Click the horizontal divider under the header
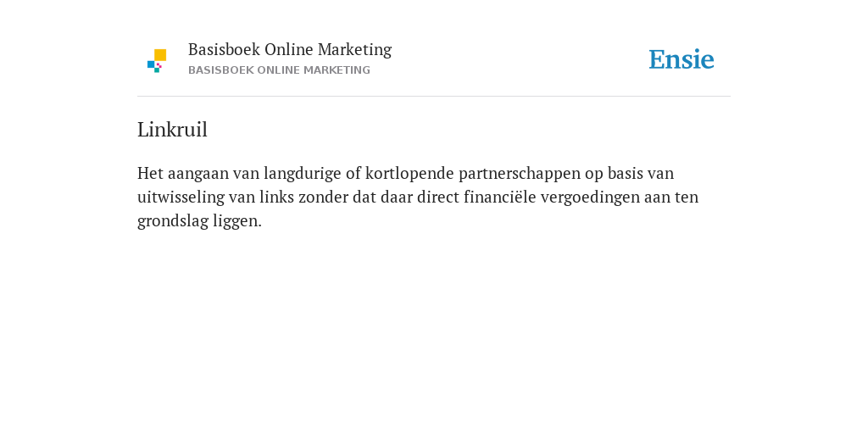 click(x=434, y=97)
